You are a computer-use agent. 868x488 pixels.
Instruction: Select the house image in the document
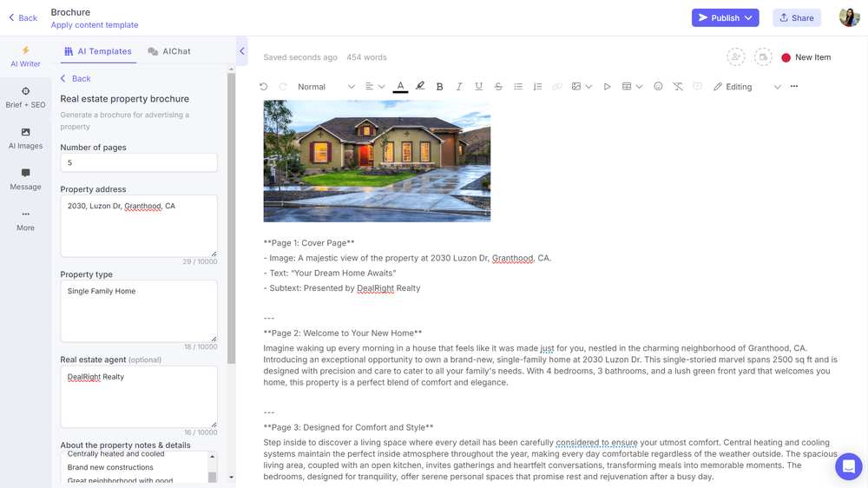(x=377, y=162)
